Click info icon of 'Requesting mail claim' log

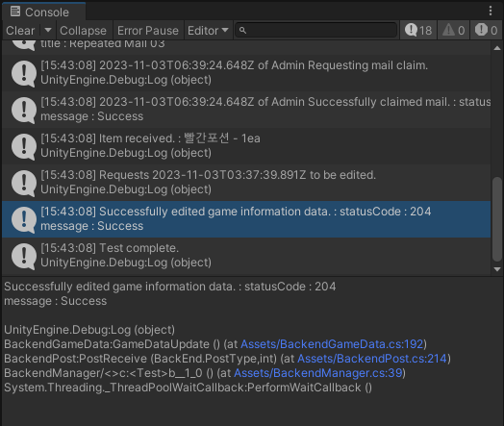tap(24, 73)
